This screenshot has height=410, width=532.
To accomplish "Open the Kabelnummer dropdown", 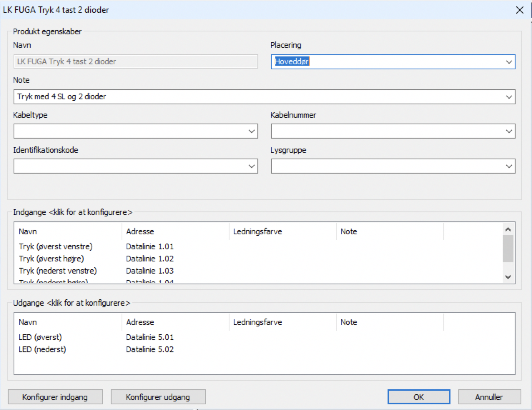I will (509, 131).
